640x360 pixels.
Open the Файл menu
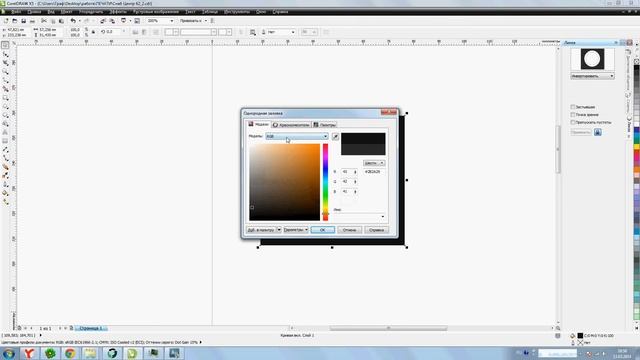tap(16, 12)
